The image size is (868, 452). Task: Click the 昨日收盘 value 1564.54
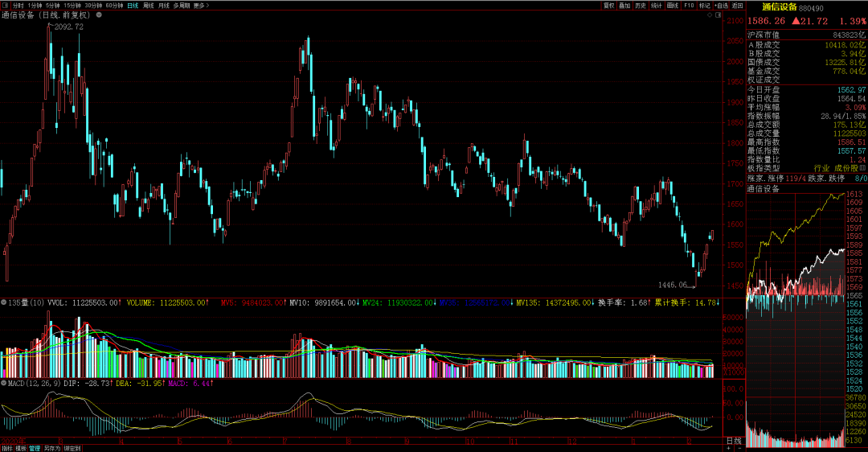[852, 99]
